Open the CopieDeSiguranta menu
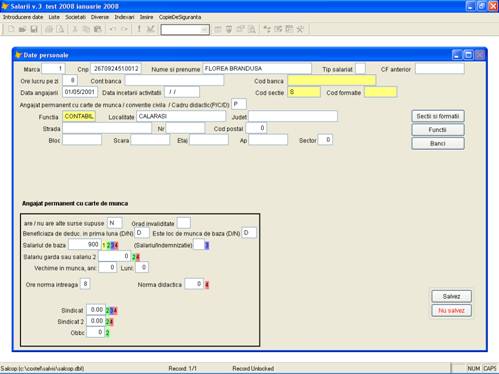 pyautogui.click(x=180, y=17)
